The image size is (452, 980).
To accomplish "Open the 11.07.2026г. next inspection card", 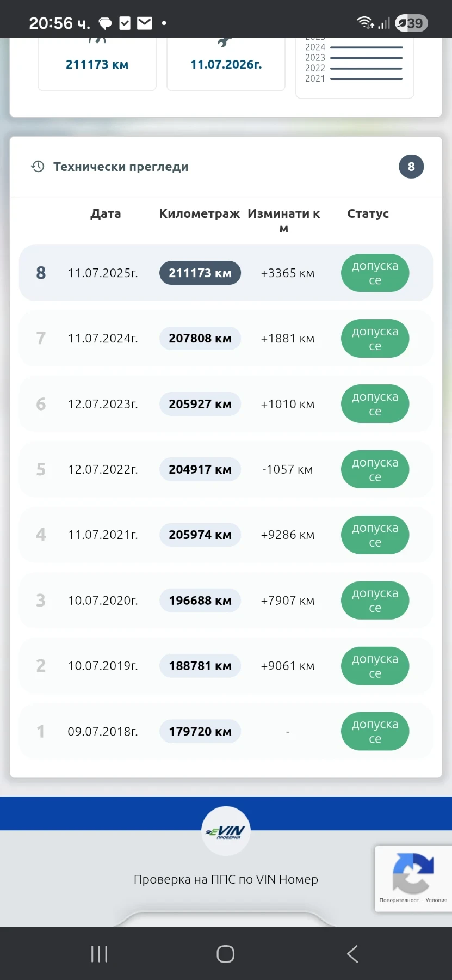I will click(226, 64).
